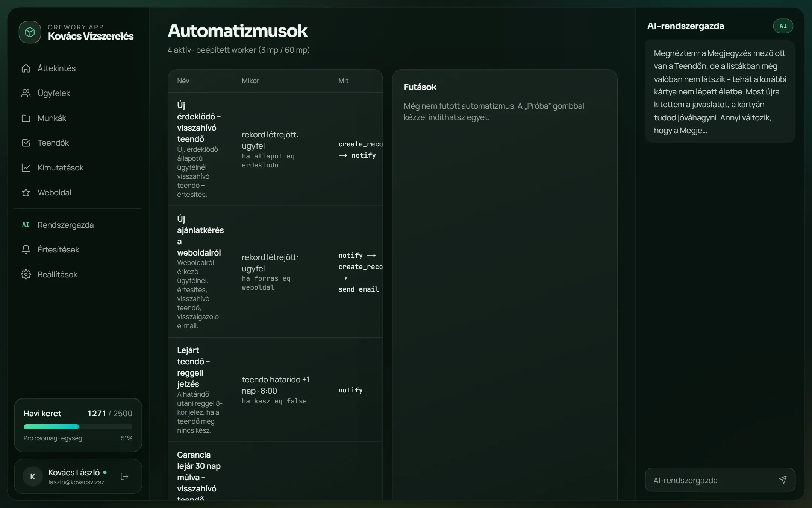Viewport: 812px width, 508px height.
Task: Click the AI badge in the AI-rendszergazda header
Action: click(783, 26)
